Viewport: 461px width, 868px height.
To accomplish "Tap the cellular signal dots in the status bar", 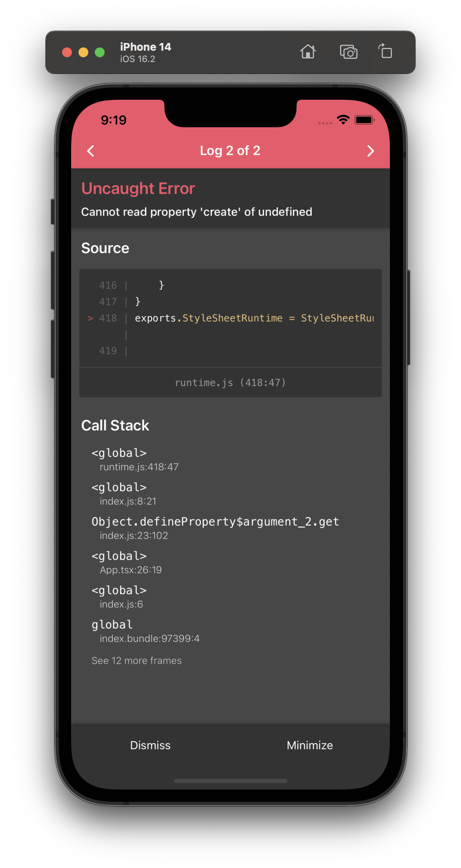I will 324,122.
